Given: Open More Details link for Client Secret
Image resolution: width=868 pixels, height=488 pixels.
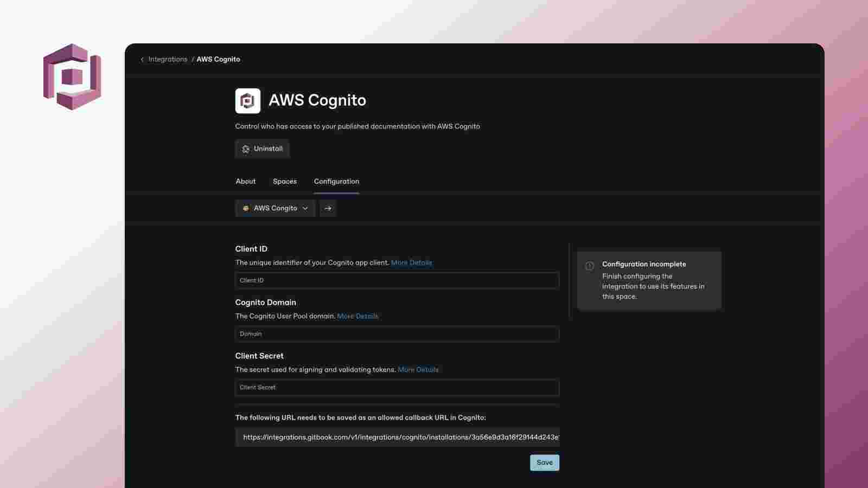Looking at the screenshot, I should [x=418, y=369].
